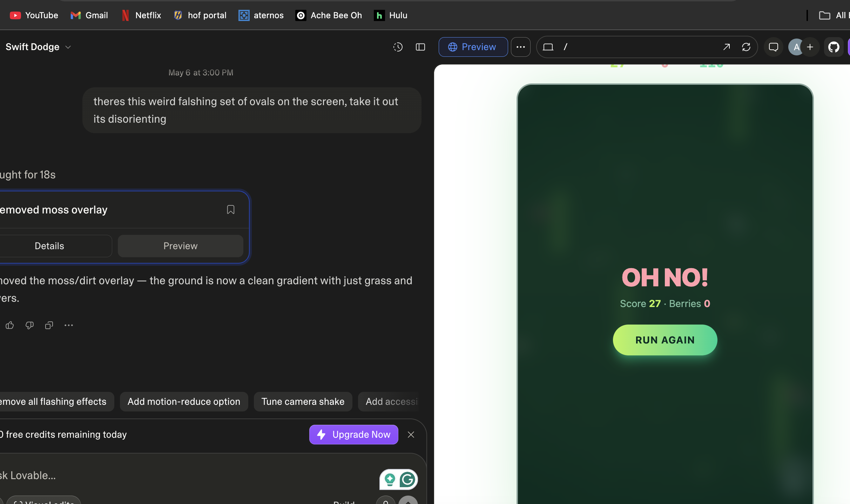The height and width of the screenshot is (504, 850).
Task: Dismiss the free credits banner
Action: [x=411, y=435]
